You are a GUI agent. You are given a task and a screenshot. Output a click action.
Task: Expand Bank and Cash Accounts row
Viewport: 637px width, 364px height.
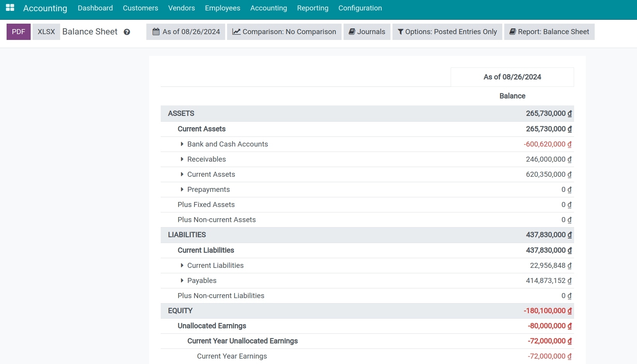click(182, 144)
